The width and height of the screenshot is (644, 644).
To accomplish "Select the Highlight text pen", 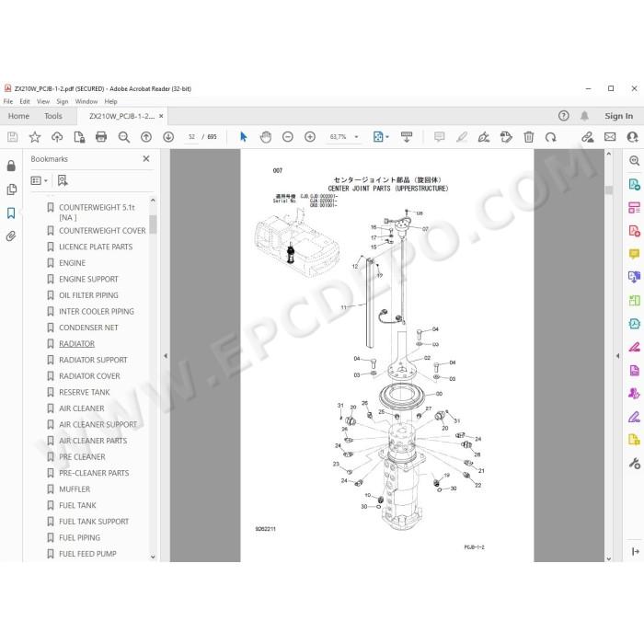I will coord(462,137).
